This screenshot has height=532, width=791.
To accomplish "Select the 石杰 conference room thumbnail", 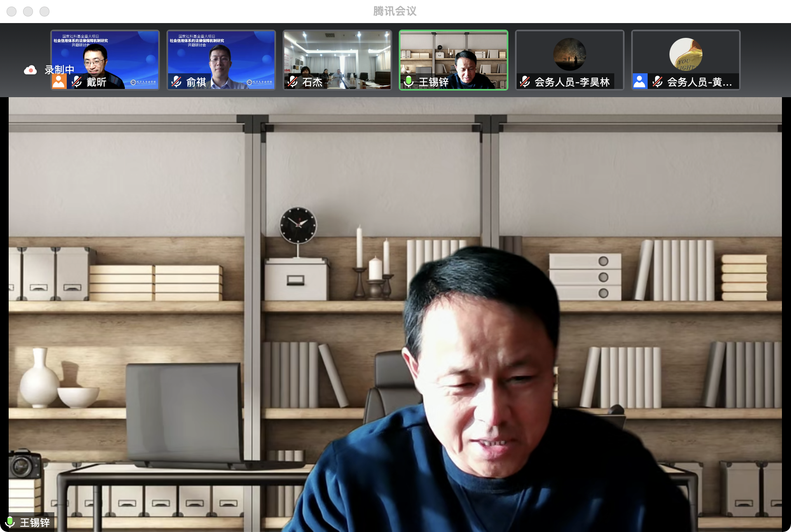I will pyautogui.click(x=337, y=54).
